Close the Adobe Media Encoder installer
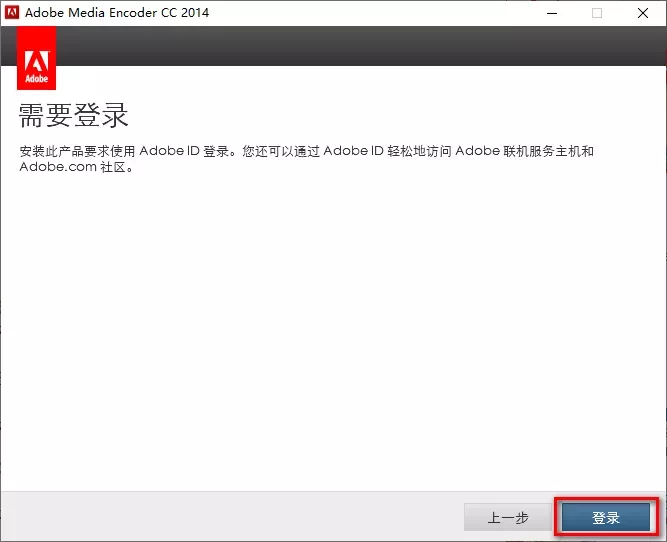667x542 pixels. pyautogui.click(x=643, y=13)
